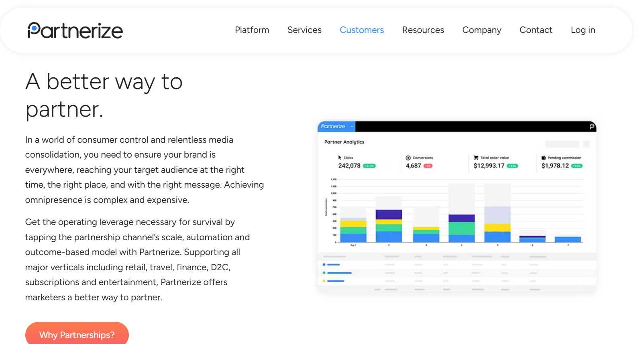Click the green badge beside 242,078
This screenshot has height=344, width=644.
pos(369,166)
